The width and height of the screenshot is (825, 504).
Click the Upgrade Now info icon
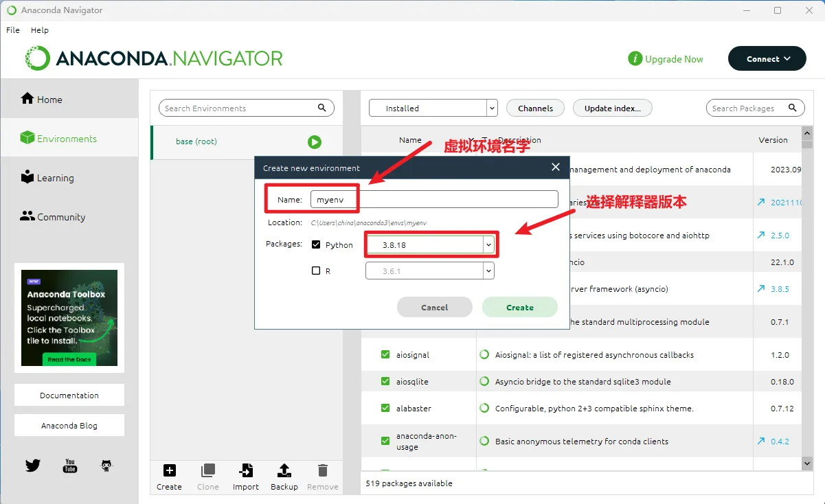point(635,59)
